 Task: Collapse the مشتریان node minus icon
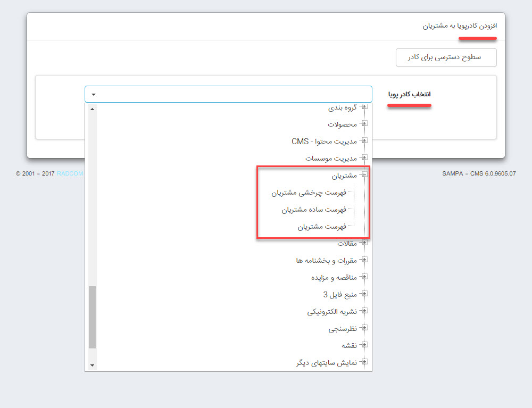(x=364, y=174)
